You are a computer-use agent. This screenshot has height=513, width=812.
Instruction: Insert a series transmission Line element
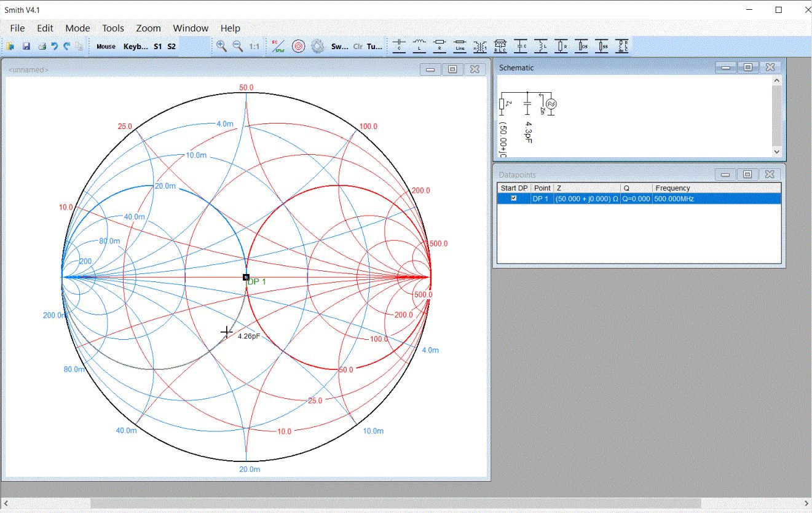[460, 46]
